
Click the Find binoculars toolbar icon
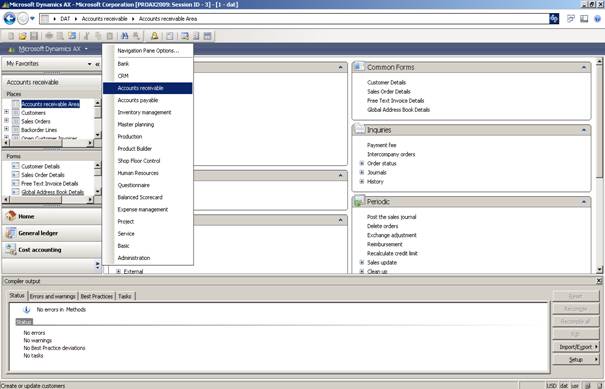click(x=124, y=36)
